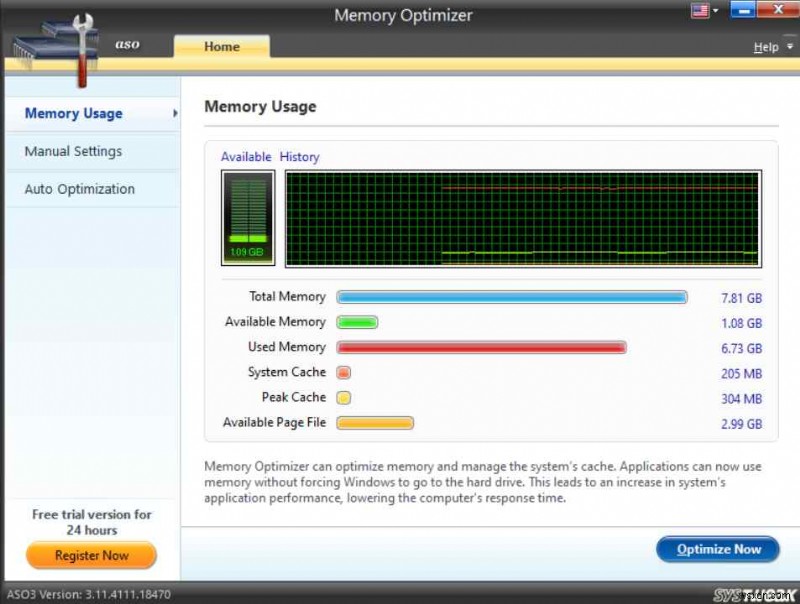
Task: Click the Register Now button
Action: click(x=91, y=555)
